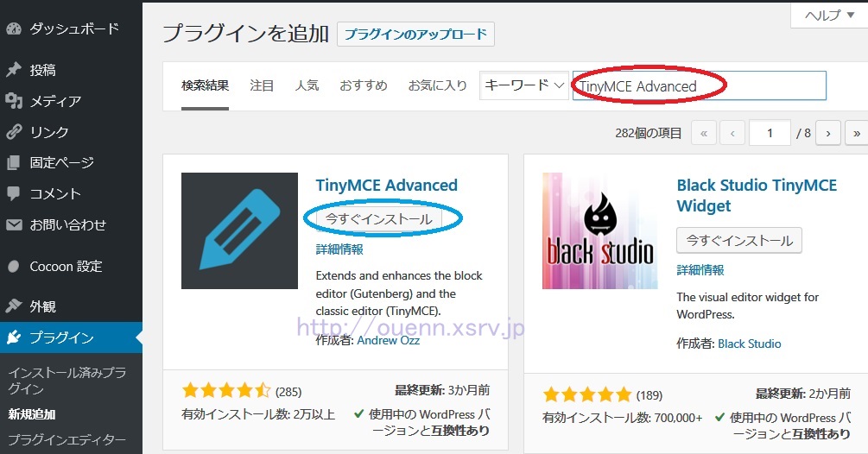Open プラグインエディター submenu entry
Screen dimensions: 868x454
coord(67,439)
